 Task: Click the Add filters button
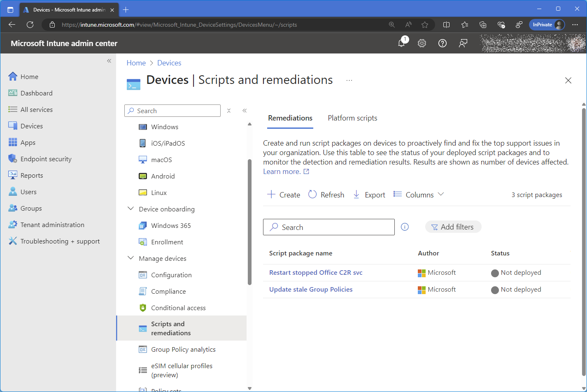pos(453,227)
